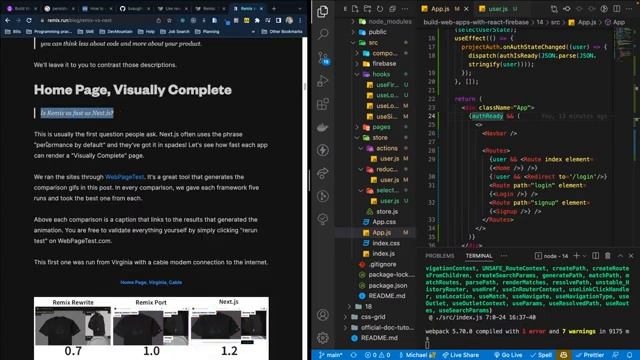Click Go Live in status bar
Image resolution: width=640 pixels, height=360 pixels.
(x=508, y=355)
